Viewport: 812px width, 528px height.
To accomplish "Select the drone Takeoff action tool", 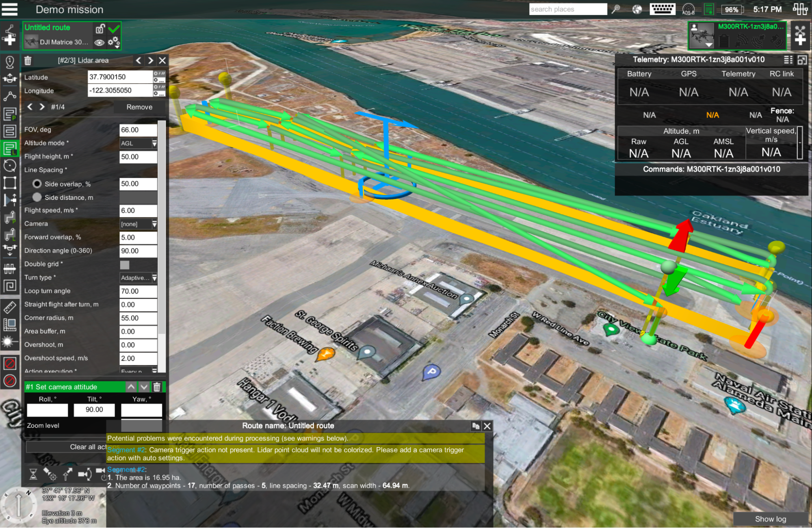I will [x=10, y=78].
